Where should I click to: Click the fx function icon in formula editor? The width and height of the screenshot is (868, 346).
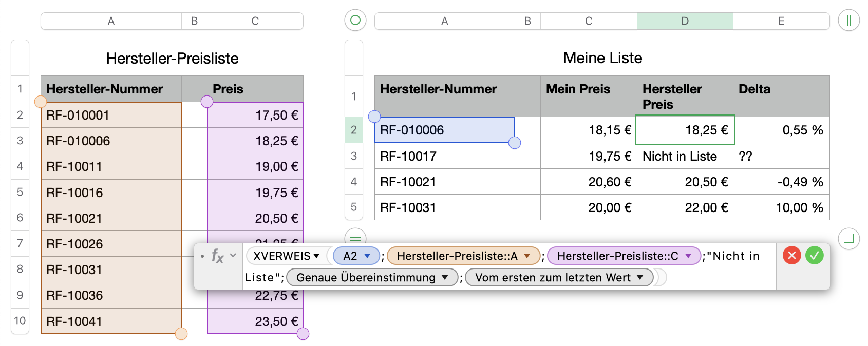[x=218, y=256]
